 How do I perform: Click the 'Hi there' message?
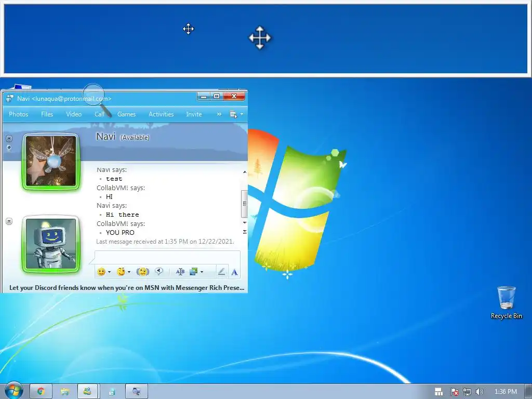click(122, 215)
